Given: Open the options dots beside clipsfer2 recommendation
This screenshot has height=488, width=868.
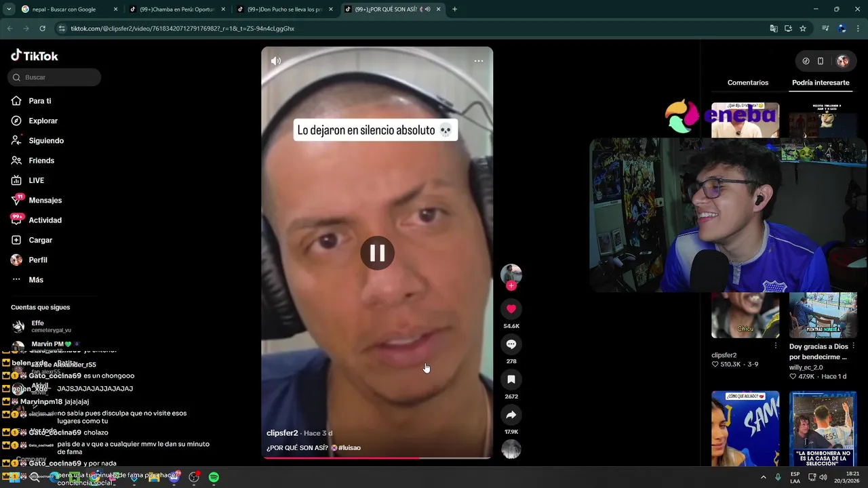Looking at the screenshot, I should (776, 346).
